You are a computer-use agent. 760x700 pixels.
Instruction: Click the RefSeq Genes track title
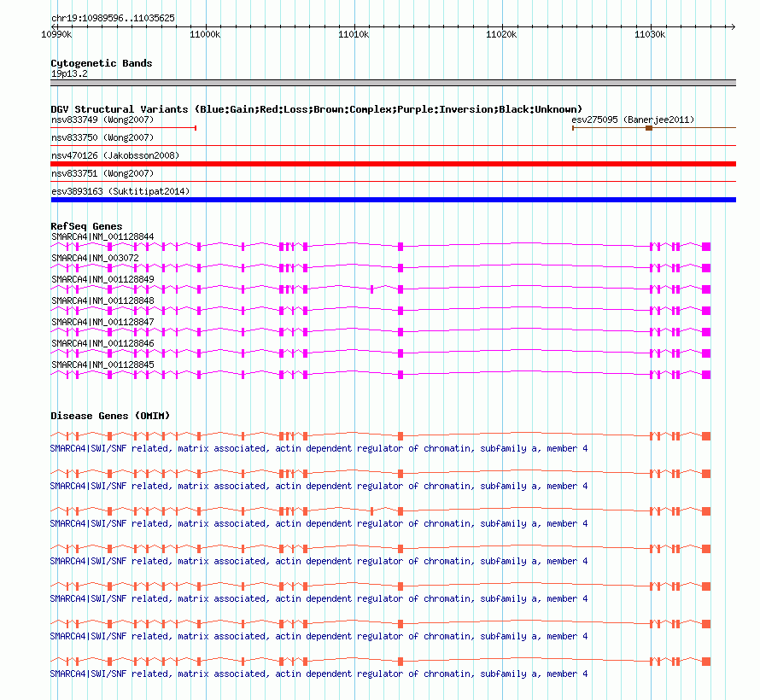coord(86,226)
